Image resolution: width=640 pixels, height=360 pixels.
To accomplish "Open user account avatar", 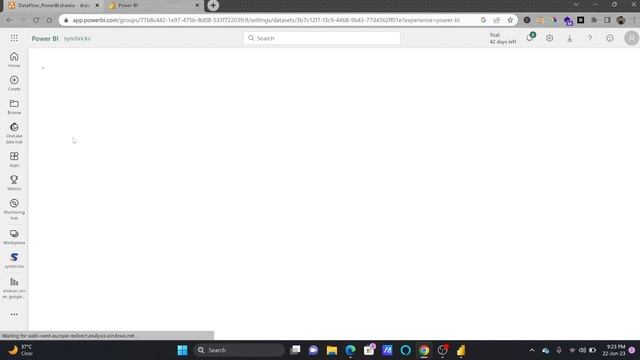I will point(631,38).
